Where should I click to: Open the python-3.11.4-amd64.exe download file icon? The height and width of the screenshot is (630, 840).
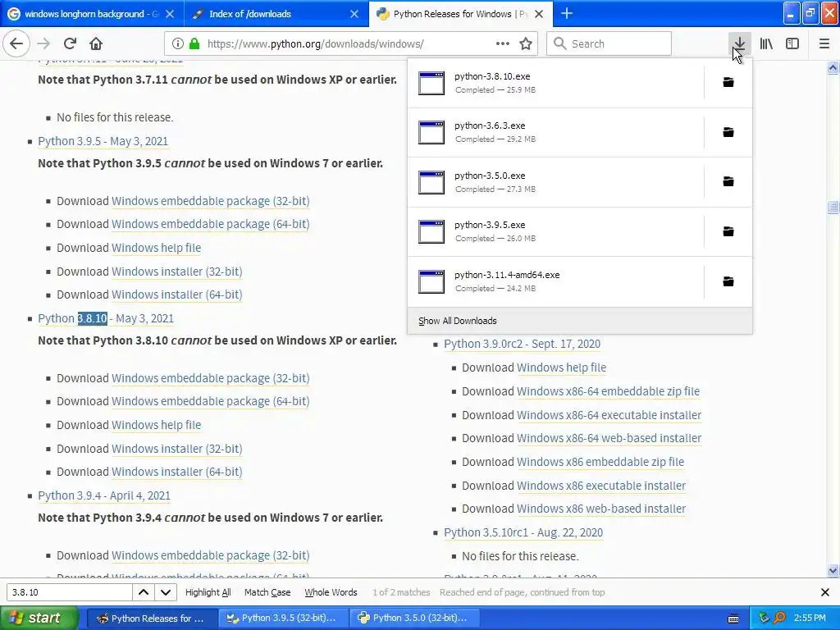(431, 281)
